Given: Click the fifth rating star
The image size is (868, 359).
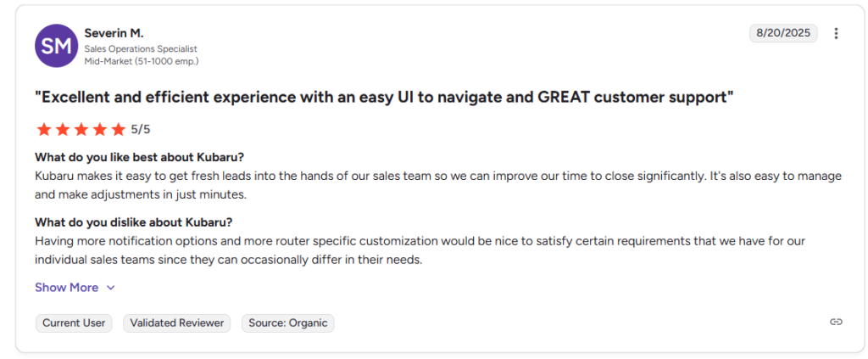Looking at the screenshot, I should [118, 129].
